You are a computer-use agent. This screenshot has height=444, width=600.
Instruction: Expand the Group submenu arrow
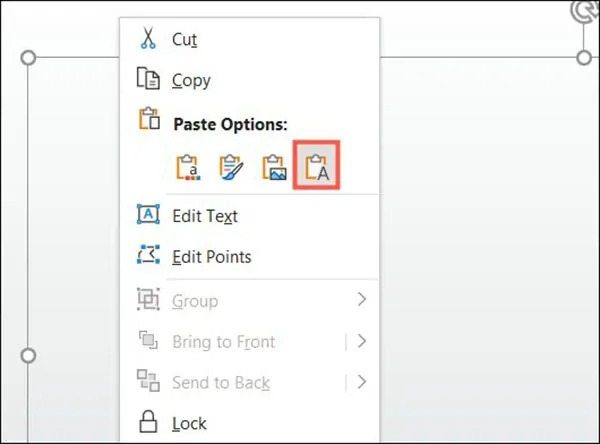[362, 299]
